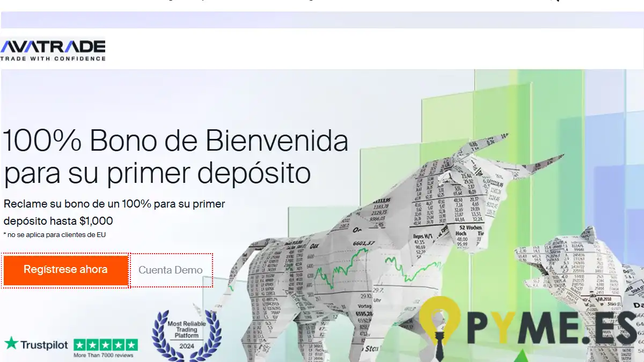Click the 'More Than 7000 reviews' text
644x362 pixels.
pos(104,355)
